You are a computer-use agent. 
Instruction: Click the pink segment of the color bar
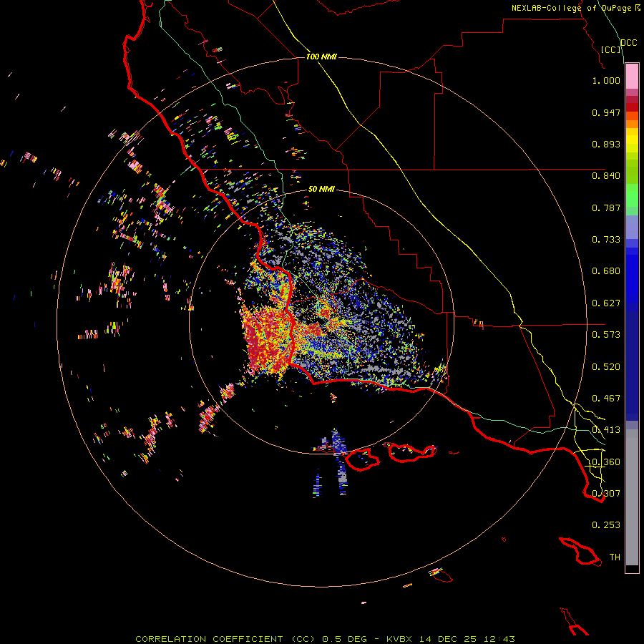tap(632, 77)
